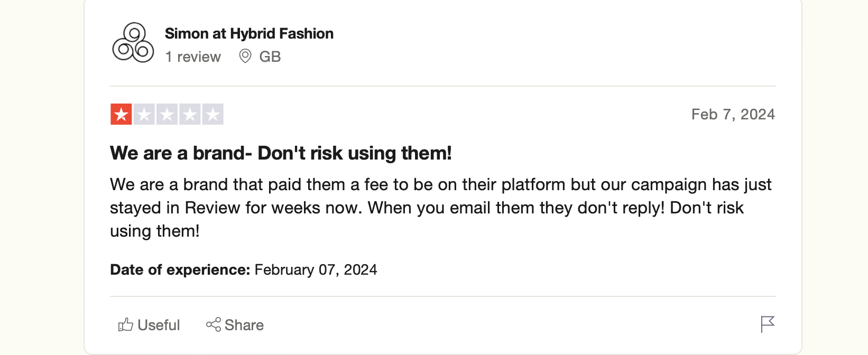This screenshot has height=355, width=868.
Task: Click the share nodes icon
Action: 214,324
